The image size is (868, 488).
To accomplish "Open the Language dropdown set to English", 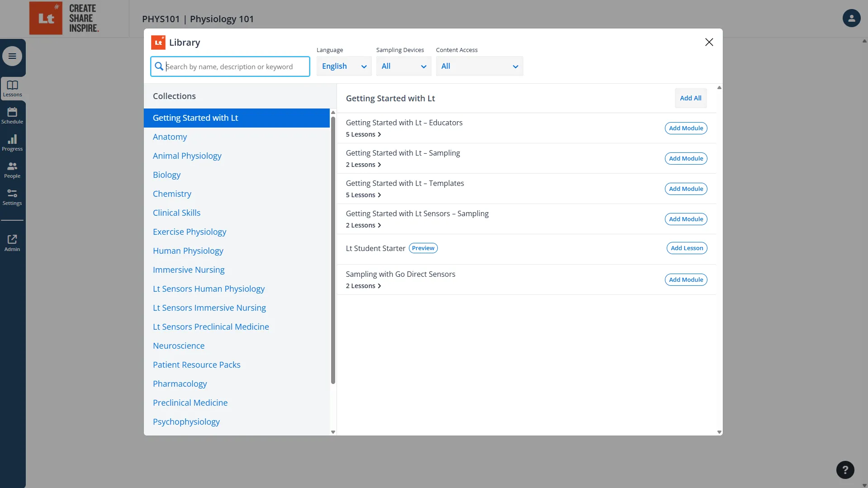I will pyautogui.click(x=344, y=66).
